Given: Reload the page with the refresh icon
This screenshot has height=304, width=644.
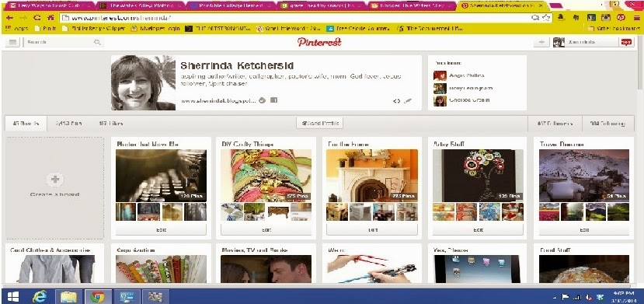Looking at the screenshot, I should click(x=37, y=18).
